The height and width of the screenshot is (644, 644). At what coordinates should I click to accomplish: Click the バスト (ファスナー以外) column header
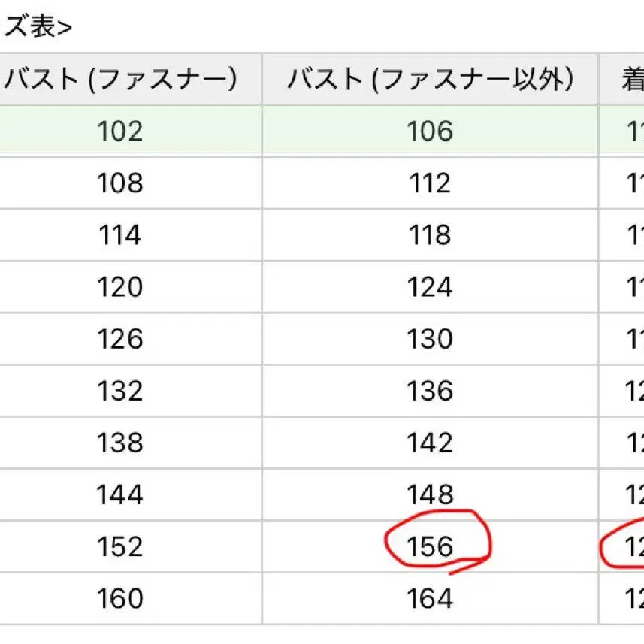[x=430, y=79]
